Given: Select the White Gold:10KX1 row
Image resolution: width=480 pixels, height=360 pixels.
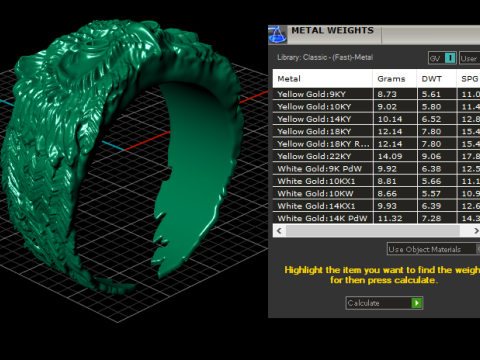Looking at the screenshot, I should point(376,181).
